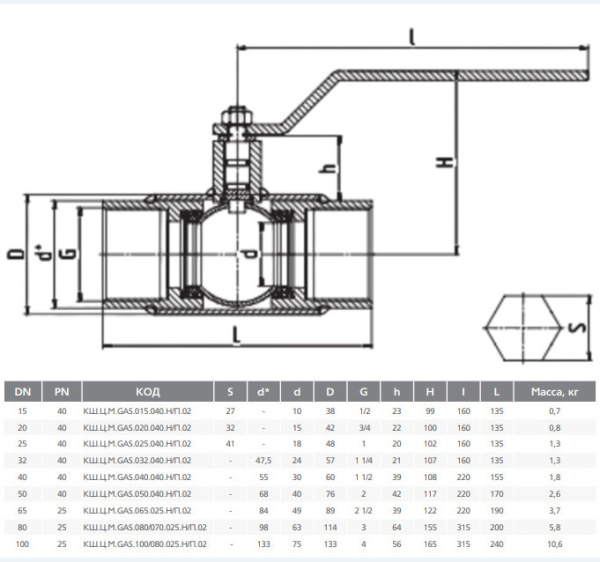600x562 pixels.
Task: Click mass value 10,6 in last row
Action: point(553,543)
